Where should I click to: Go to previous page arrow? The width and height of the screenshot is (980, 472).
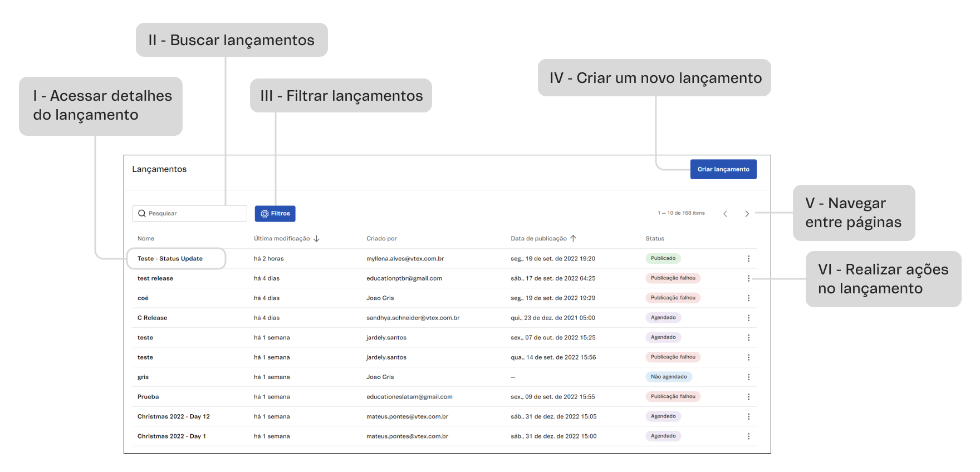point(725,214)
